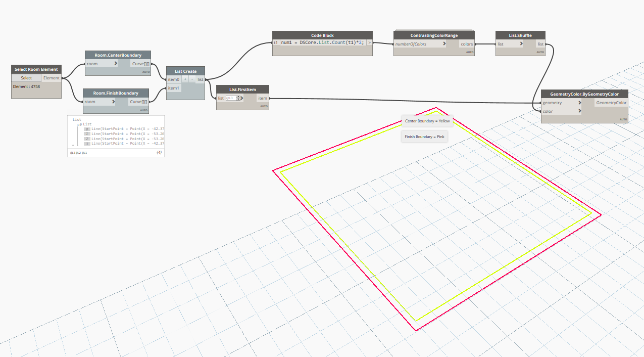Image resolution: width=644 pixels, height=357 pixels.
Task: Click the AUTO lacing label on List.FirstItem
Action: click(x=264, y=106)
